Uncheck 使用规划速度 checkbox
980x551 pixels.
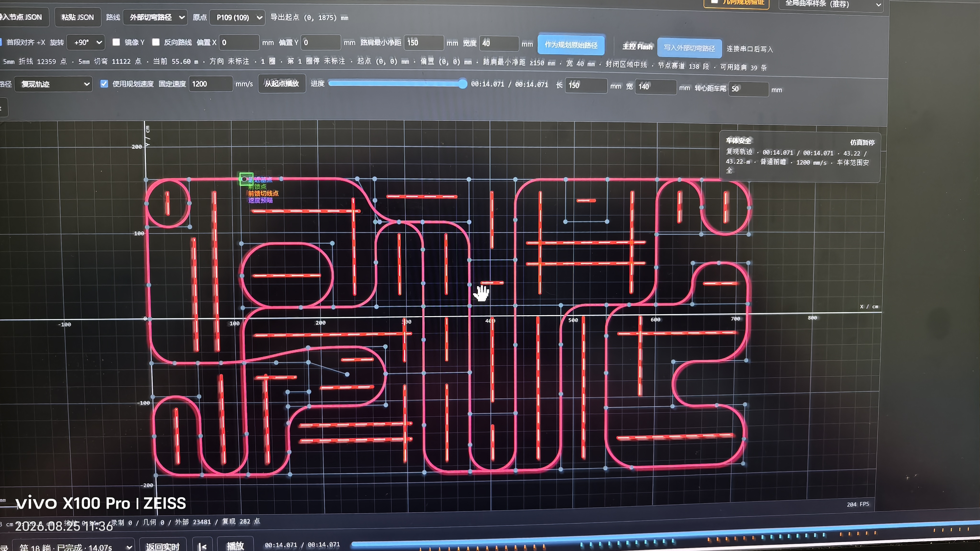pos(104,84)
